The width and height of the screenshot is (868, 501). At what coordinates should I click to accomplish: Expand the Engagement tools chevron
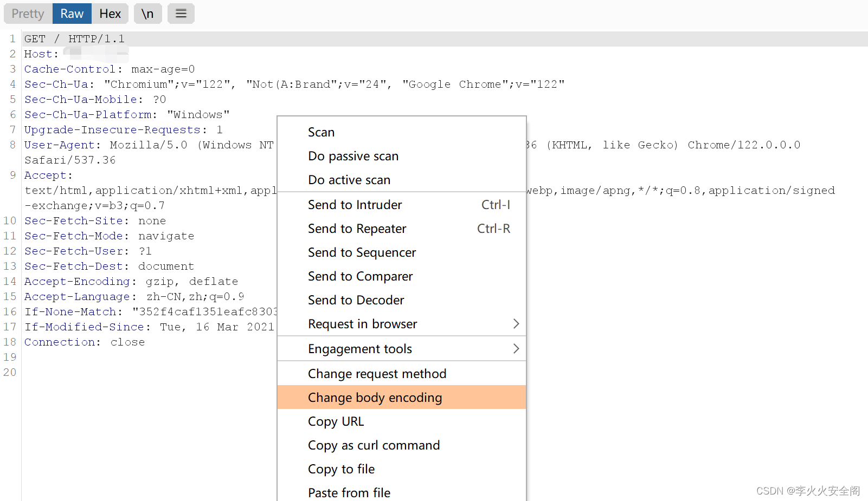point(516,349)
